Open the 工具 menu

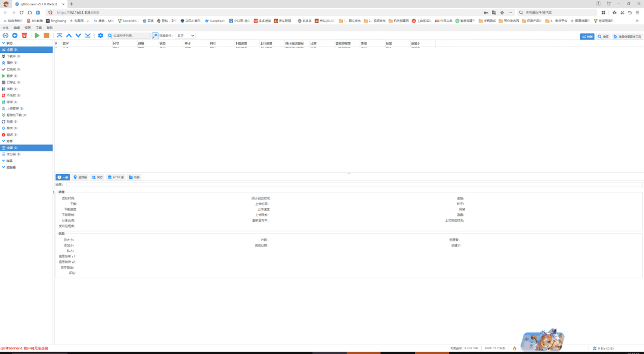[39, 28]
